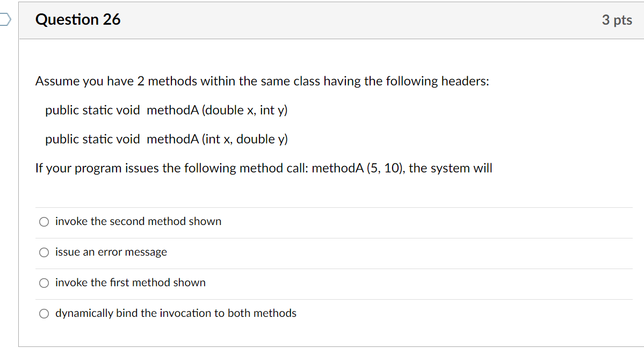Pick "dynamically bind the invocation to both methods"
The height and width of the screenshot is (355, 644).
[x=44, y=313]
